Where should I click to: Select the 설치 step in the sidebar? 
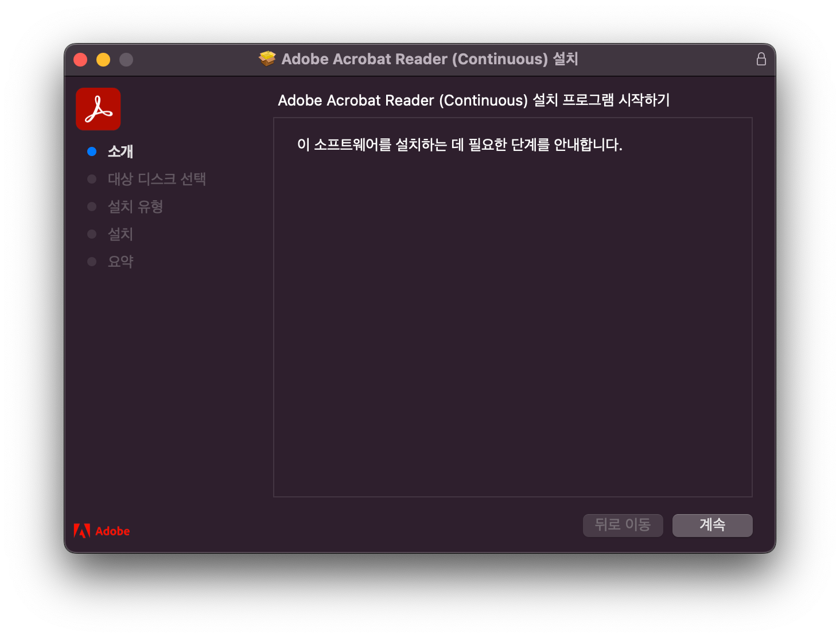coord(120,234)
